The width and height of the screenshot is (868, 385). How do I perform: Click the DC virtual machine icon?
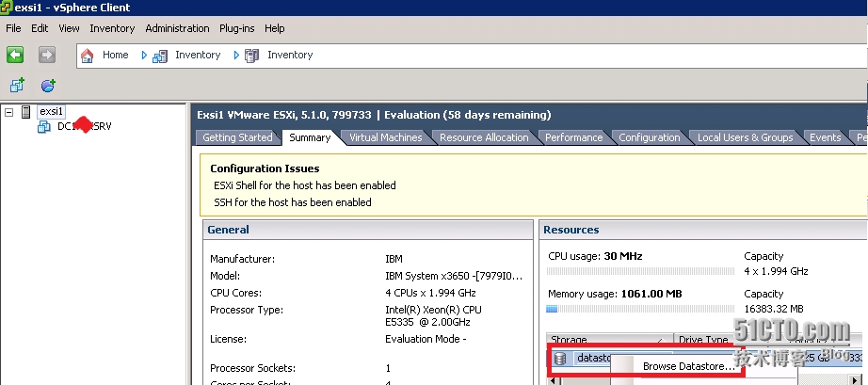tap(43, 127)
